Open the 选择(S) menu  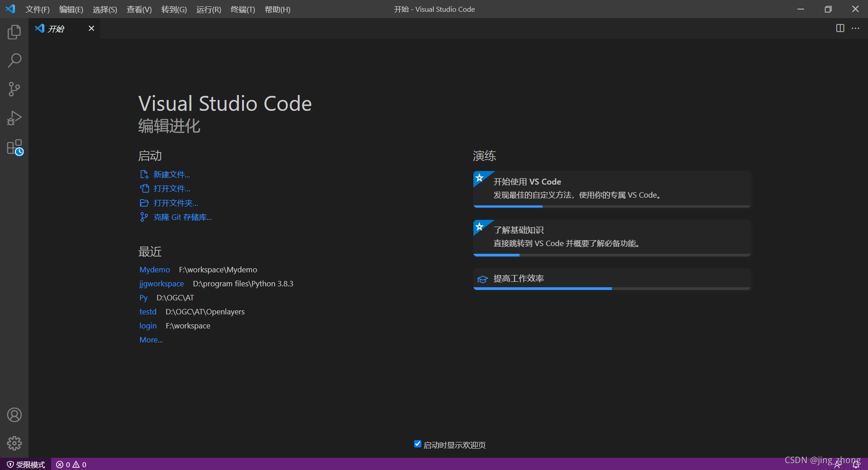pyautogui.click(x=105, y=9)
